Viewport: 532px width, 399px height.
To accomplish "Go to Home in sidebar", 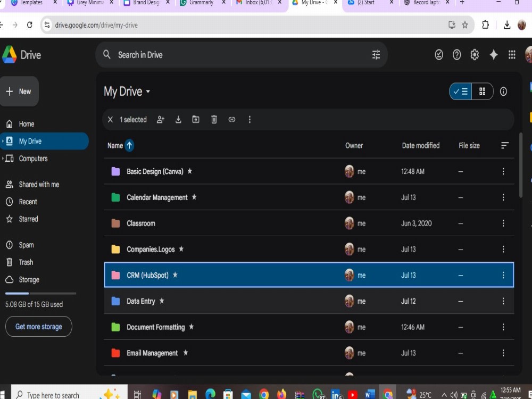I will tap(27, 124).
